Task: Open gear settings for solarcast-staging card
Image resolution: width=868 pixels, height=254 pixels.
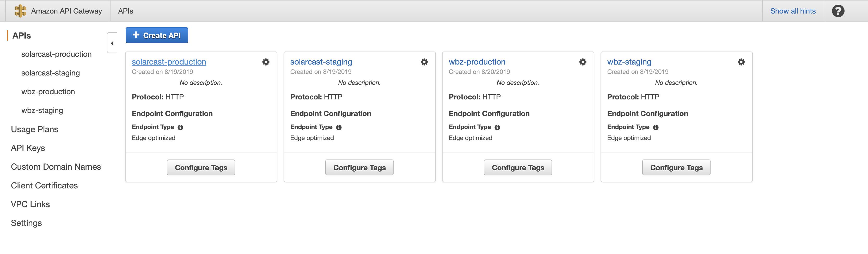Action: click(x=424, y=62)
